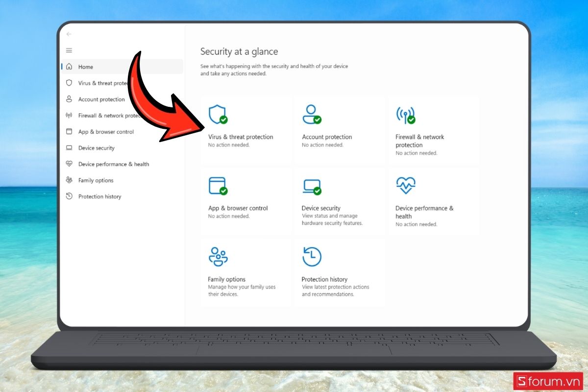Viewport: 588px width, 392px height.
Task: Open the Family options tile title
Action: [x=226, y=279]
